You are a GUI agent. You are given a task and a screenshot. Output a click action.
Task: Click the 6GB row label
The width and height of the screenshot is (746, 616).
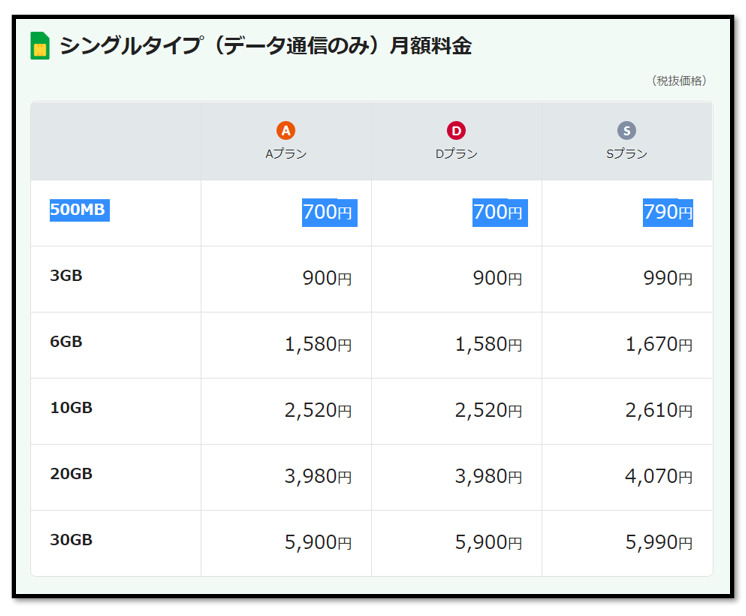tap(66, 342)
